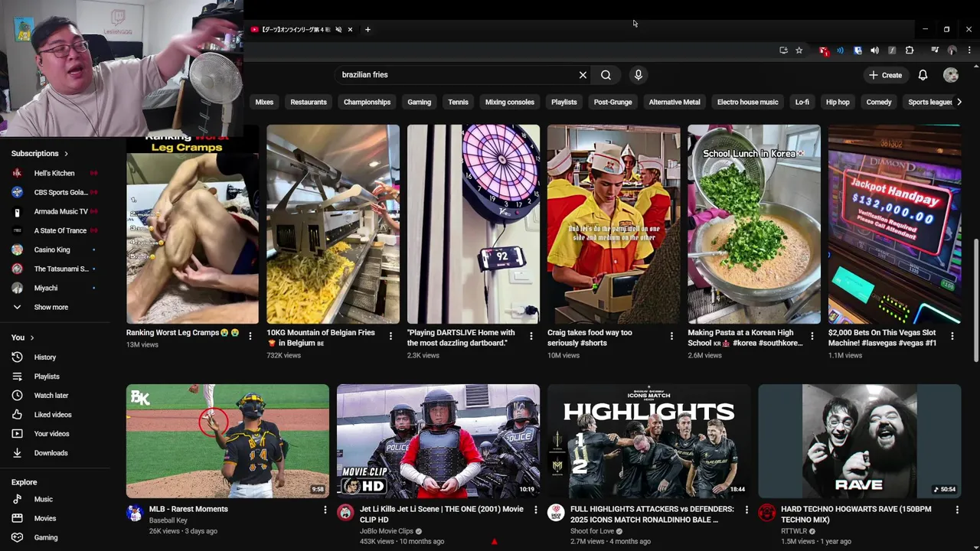Clear the search box text
Viewport: 980px width, 551px height.
[x=583, y=75]
